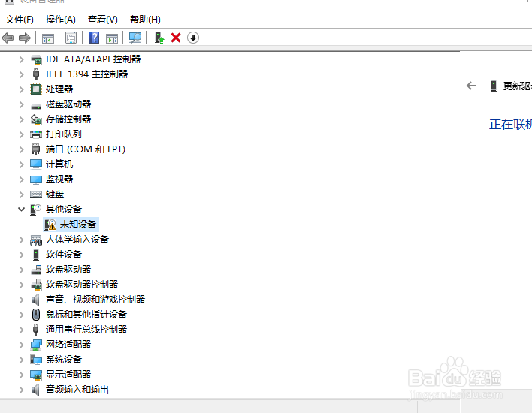Expand the 键盘 category arrow
Viewport: 532px width, 413px height.
[x=21, y=194]
